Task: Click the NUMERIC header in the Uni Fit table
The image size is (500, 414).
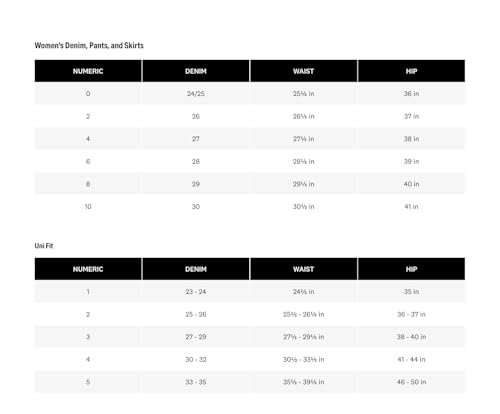Action: [88, 269]
